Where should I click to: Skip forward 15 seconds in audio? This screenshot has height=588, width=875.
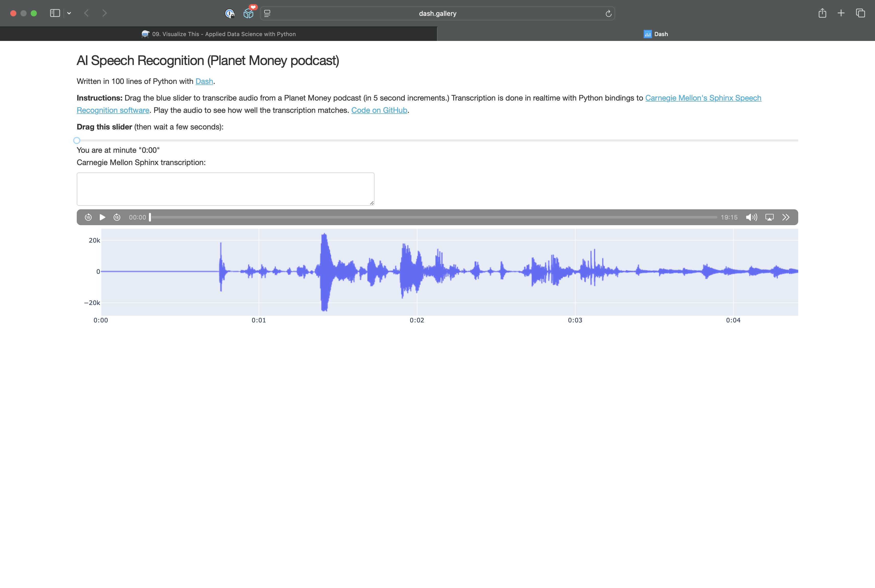point(117,217)
